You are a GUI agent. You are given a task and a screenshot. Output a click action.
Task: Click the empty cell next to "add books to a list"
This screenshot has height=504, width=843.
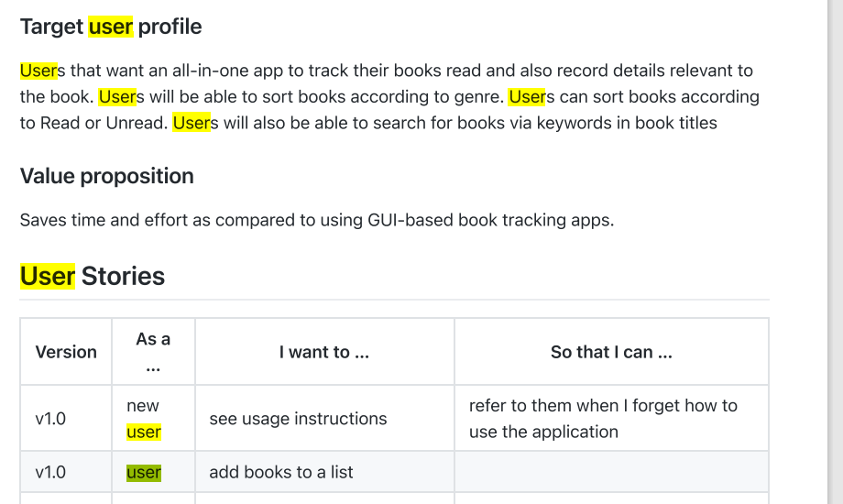pos(611,472)
